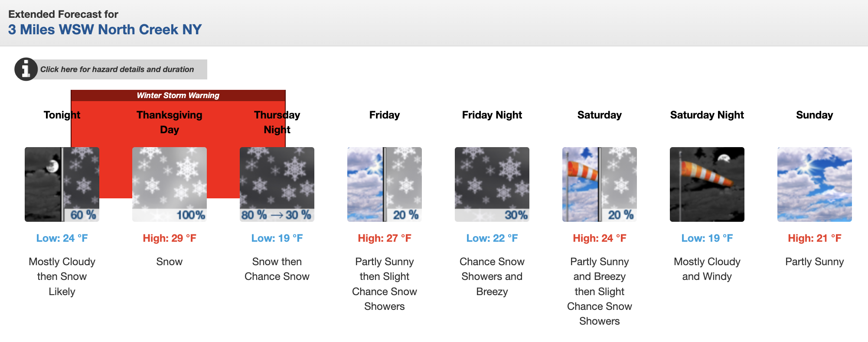Open the Saturday Night windy moon icon
The height and width of the screenshot is (342, 868).
coord(707,184)
